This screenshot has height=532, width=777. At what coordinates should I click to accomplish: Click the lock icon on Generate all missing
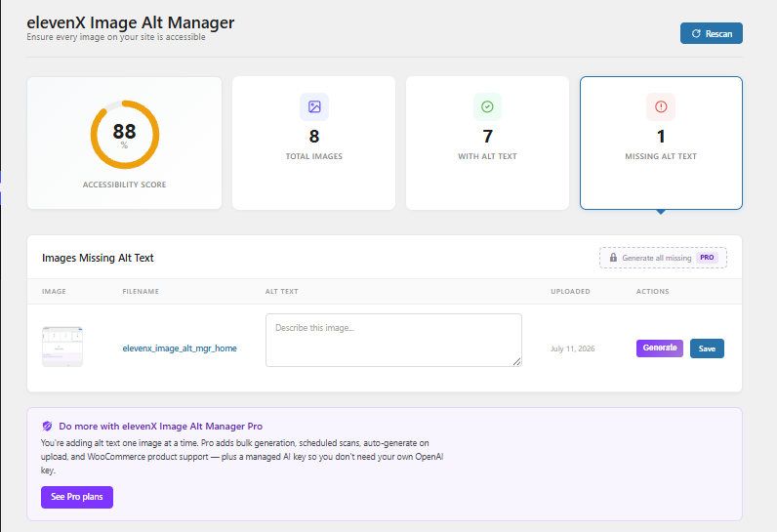[613, 258]
